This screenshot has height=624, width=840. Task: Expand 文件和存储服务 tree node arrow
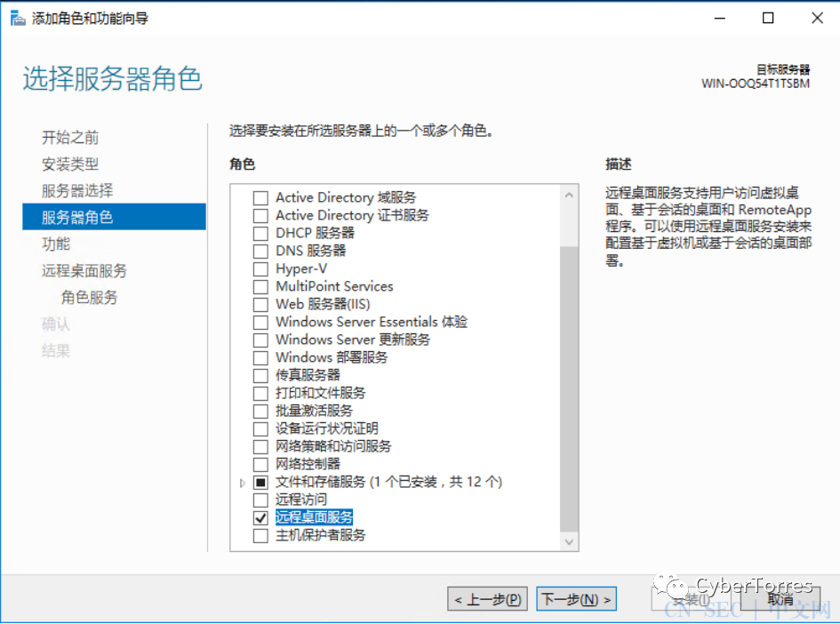tap(242, 484)
